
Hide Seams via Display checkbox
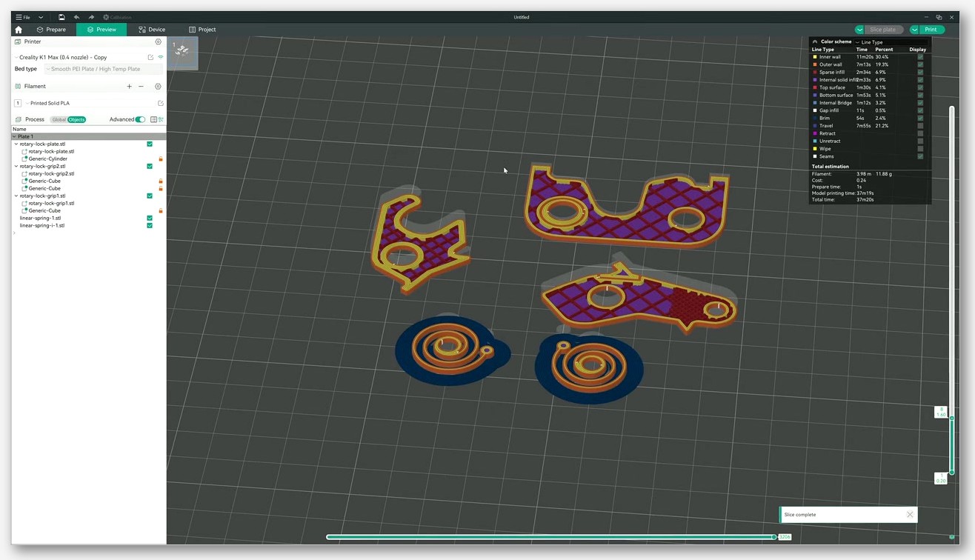click(920, 156)
